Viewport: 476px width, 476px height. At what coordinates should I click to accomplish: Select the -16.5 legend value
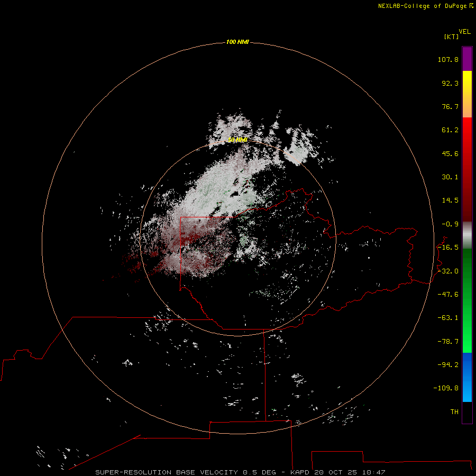click(x=448, y=248)
